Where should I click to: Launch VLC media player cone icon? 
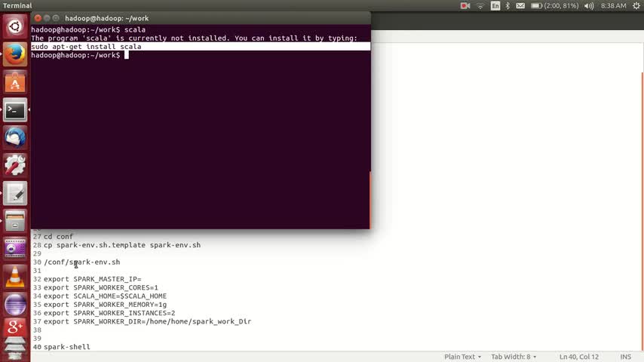coord(15,276)
